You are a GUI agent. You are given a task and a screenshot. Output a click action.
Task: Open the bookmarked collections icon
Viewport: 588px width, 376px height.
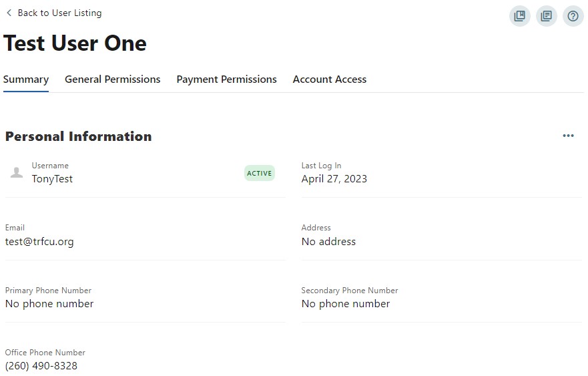click(x=520, y=16)
